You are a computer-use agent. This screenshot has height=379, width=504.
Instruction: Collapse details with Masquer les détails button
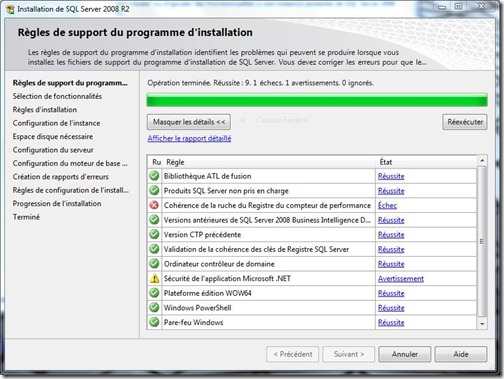click(189, 122)
